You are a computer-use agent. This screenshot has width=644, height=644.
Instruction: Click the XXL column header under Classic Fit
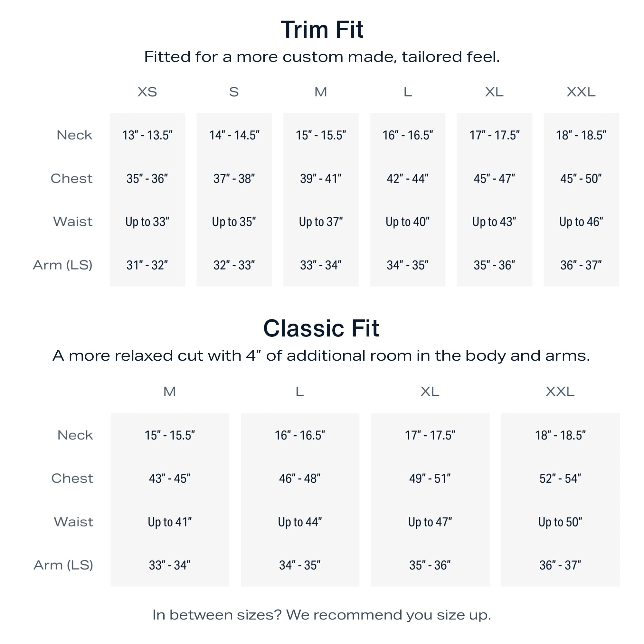pyautogui.click(x=560, y=392)
